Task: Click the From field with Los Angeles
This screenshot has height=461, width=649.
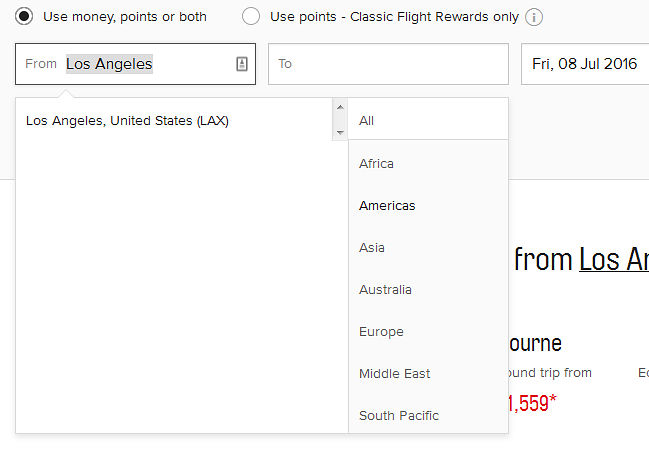Action: [x=135, y=64]
